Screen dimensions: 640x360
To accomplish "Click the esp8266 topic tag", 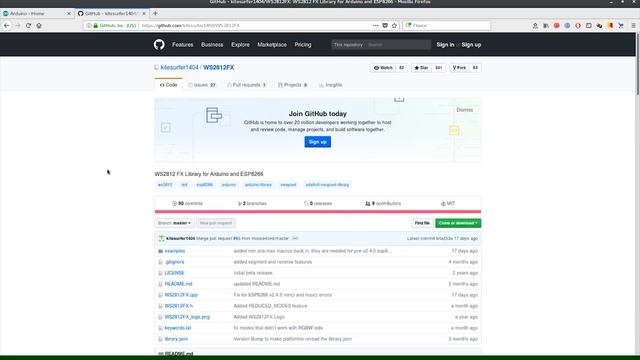I will (x=204, y=185).
